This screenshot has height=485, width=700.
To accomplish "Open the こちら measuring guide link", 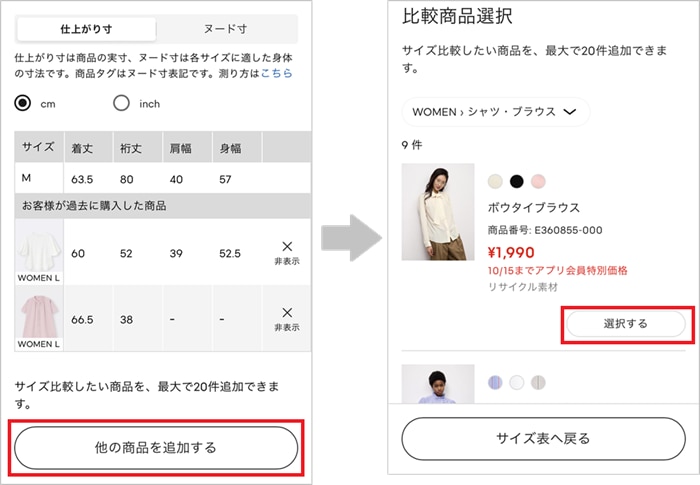I will point(276,73).
